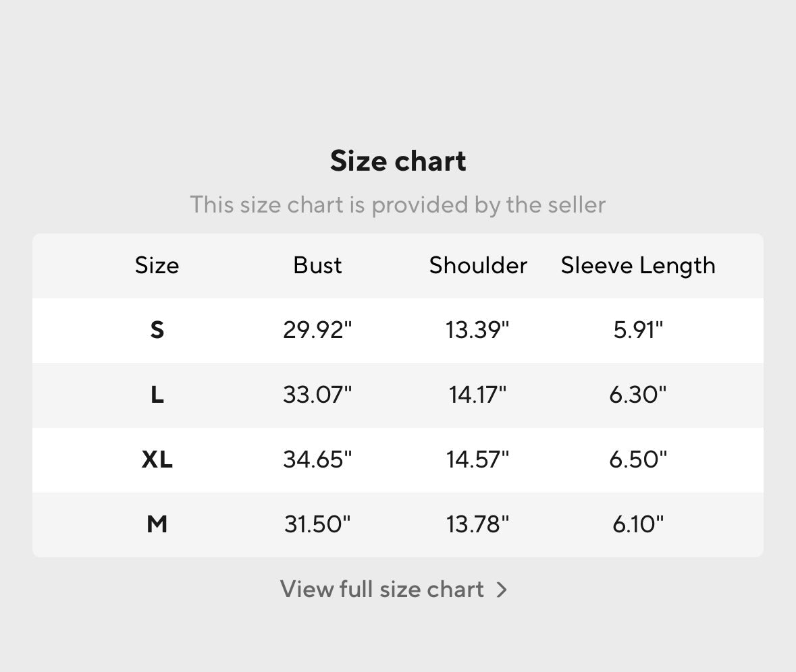Click the 29.92" bust measurement
Image resolution: width=796 pixels, height=672 pixels.
point(317,330)
